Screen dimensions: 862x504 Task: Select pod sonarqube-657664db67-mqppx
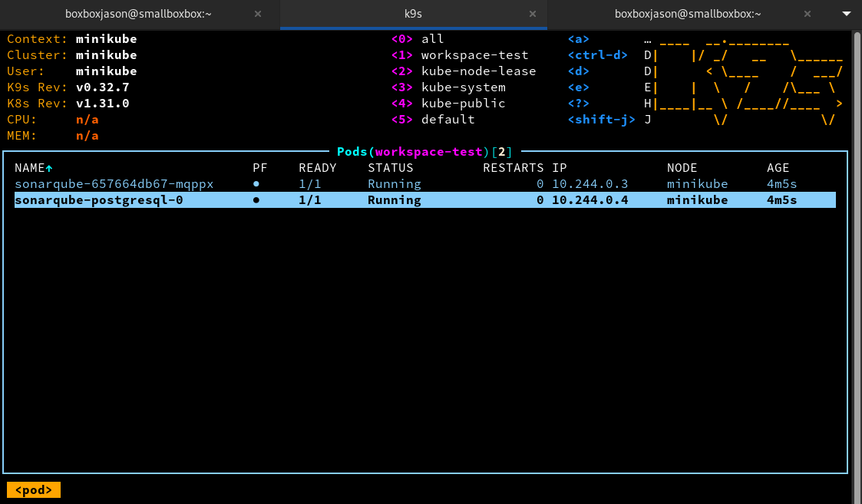[425, 184]
